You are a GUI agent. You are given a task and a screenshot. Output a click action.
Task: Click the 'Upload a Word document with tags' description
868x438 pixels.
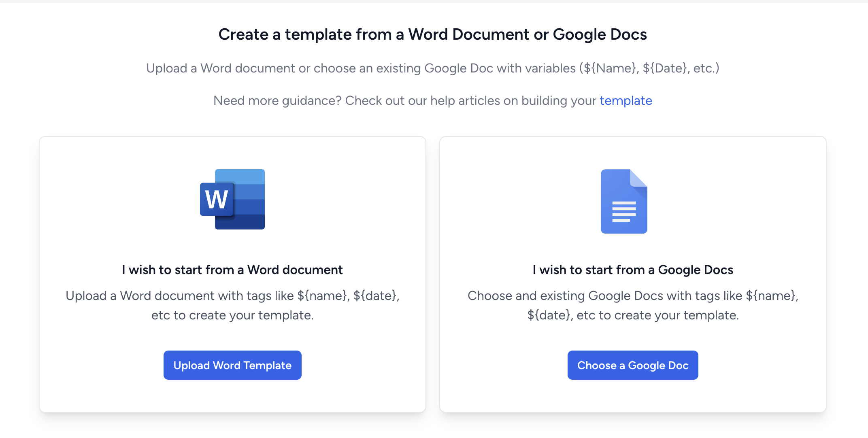pyautogui.click(x=232, y=305)
